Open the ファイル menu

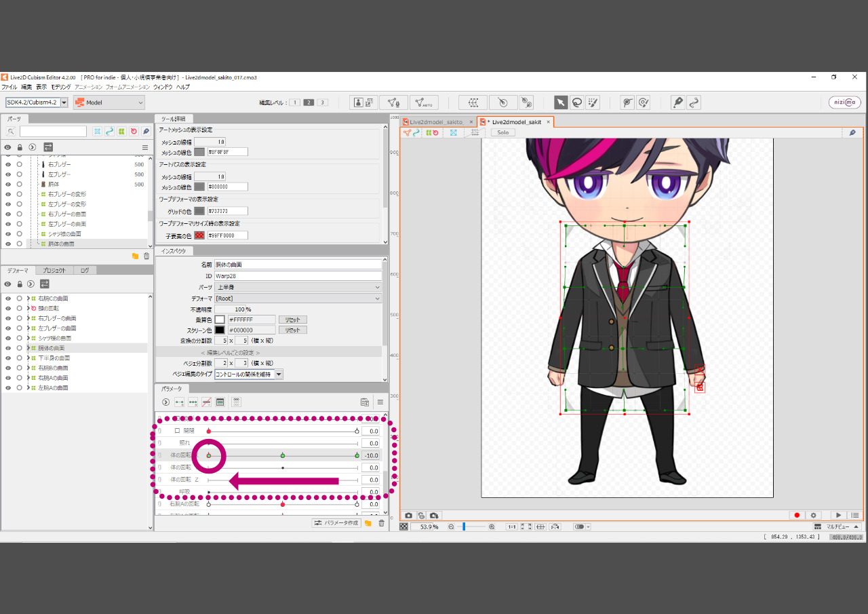click(9, 88)
